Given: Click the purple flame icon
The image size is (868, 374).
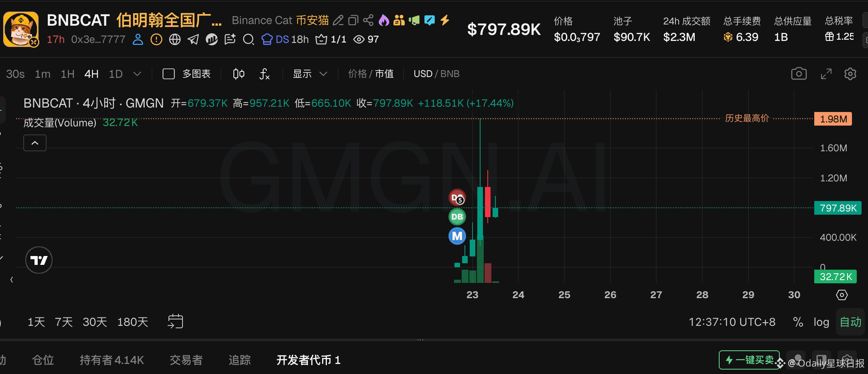Looking at the screenshot, I should 384,20.
